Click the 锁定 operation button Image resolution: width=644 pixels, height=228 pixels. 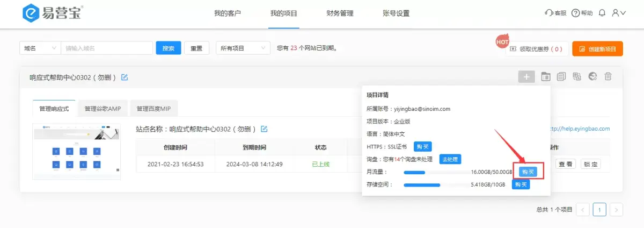tap(590, 164)
